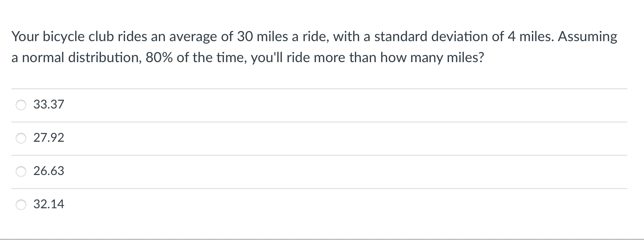Viewport: 644px width, 245px height.
Task: Click the 26.63 answer label text
Action: coord(49,171)
